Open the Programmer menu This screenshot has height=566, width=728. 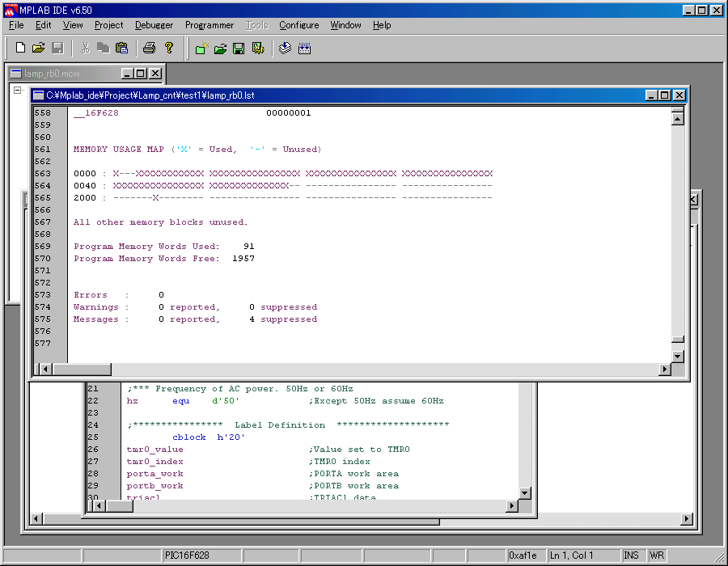point(210,25)
